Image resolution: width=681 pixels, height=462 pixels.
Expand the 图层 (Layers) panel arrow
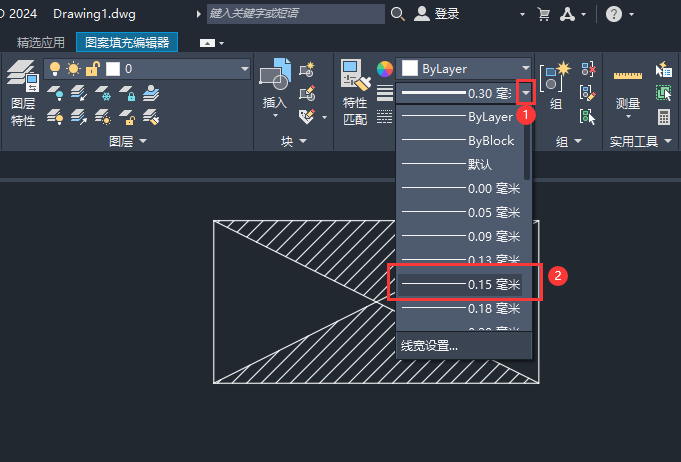(143, 141)
